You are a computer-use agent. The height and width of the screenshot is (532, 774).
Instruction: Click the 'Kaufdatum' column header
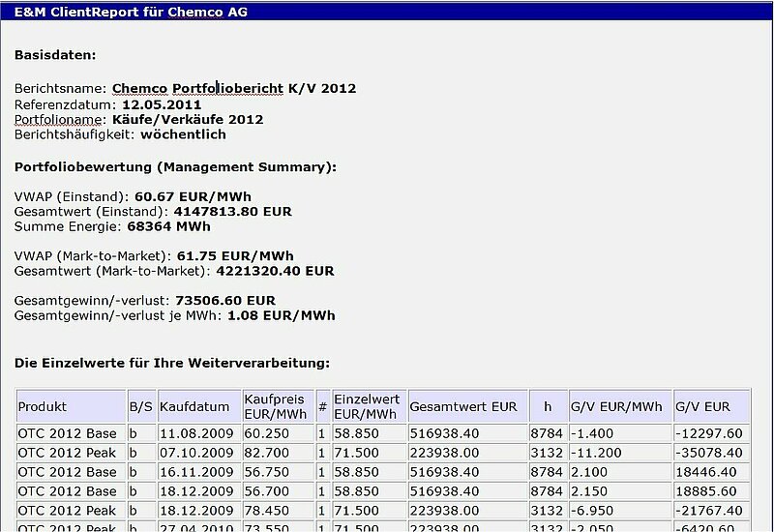[x=199, y=406]
